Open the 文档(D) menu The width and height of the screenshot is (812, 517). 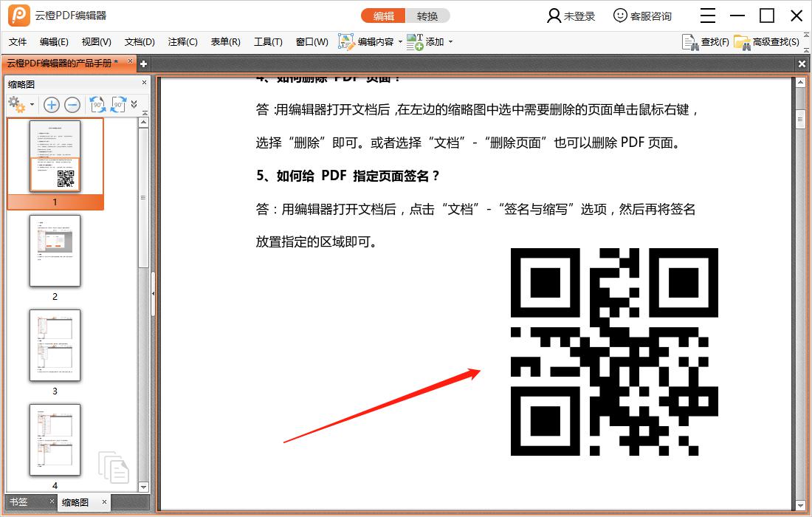click(x=140, y=42)
